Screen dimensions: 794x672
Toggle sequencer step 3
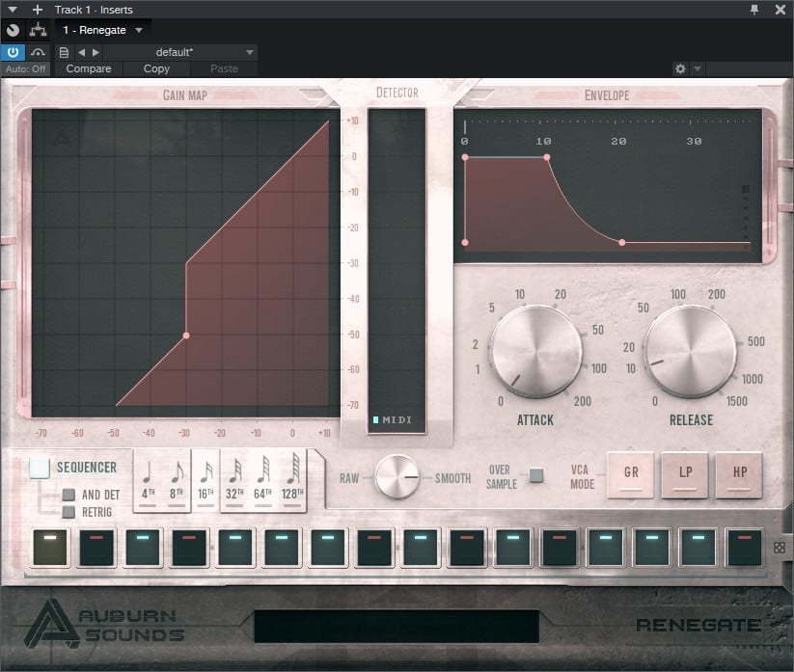tap(143, 547)
